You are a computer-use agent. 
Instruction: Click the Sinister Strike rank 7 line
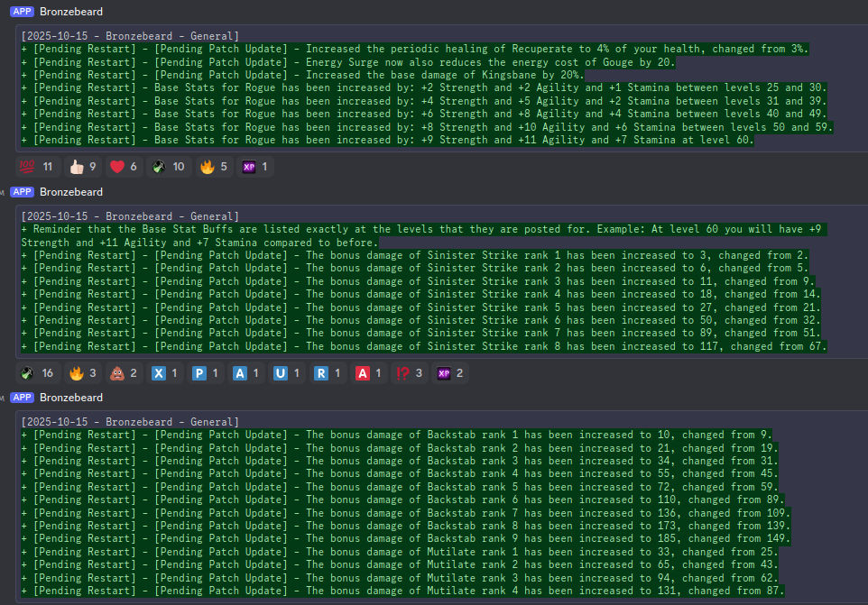pos(421,333)
